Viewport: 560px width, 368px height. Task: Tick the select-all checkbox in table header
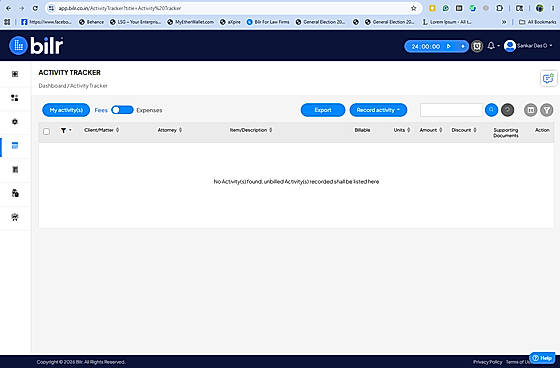coord(46,131)
